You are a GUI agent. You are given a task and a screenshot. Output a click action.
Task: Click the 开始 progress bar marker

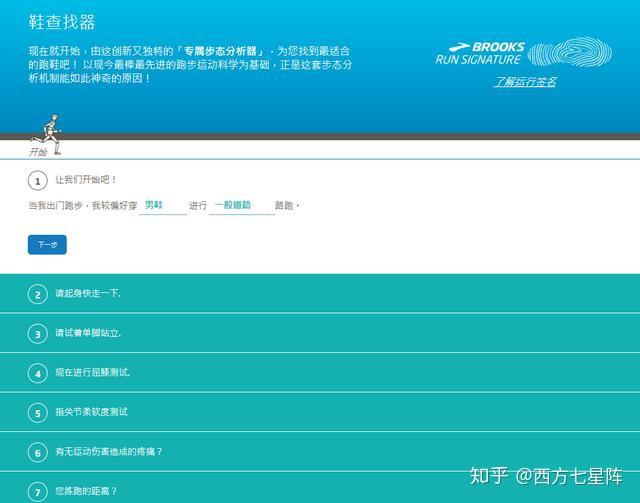(38, 152)
